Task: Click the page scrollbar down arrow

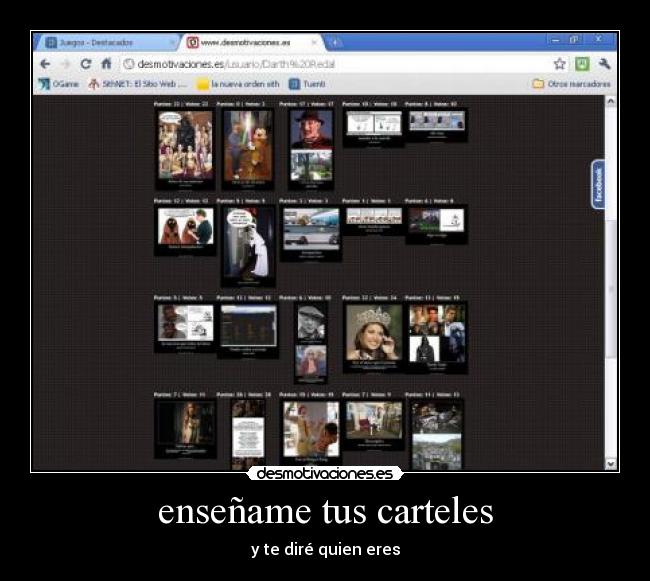Action: 611,464
